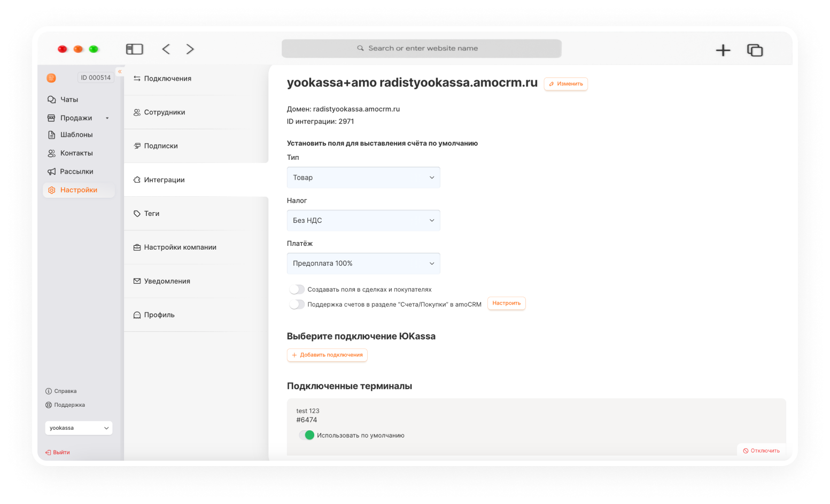Open a new tab with plus icon
The image size is (830, 504).
tap(723, 50)
